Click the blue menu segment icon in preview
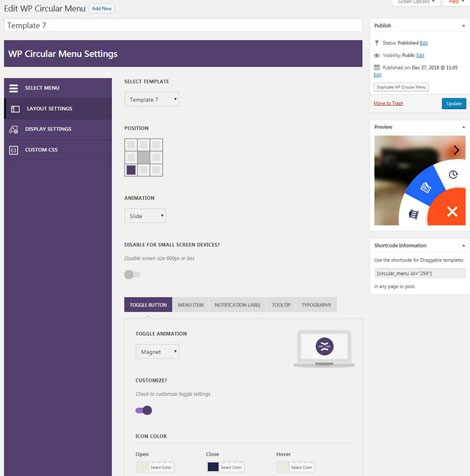The width and height of the screenshot is (470, 476). (x=426, y=187)
